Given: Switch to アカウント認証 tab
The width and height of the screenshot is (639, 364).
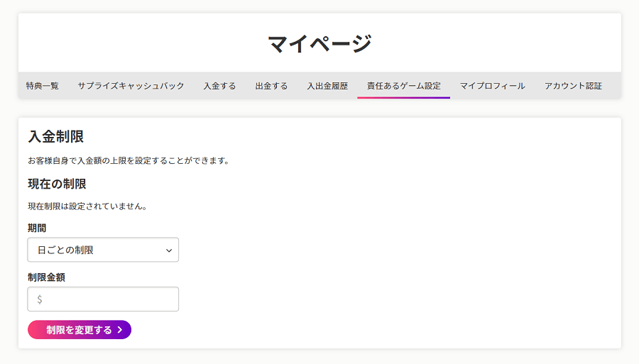Looking at the screenshot, I should pos(573,86).
